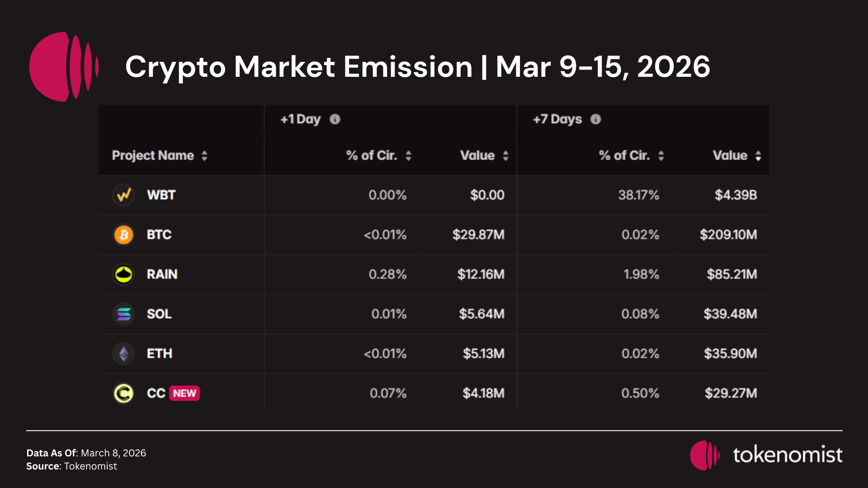Viewport: 868px width, 488px height.
Task: Click the RAIN token icon
Action: coord(123,274)
